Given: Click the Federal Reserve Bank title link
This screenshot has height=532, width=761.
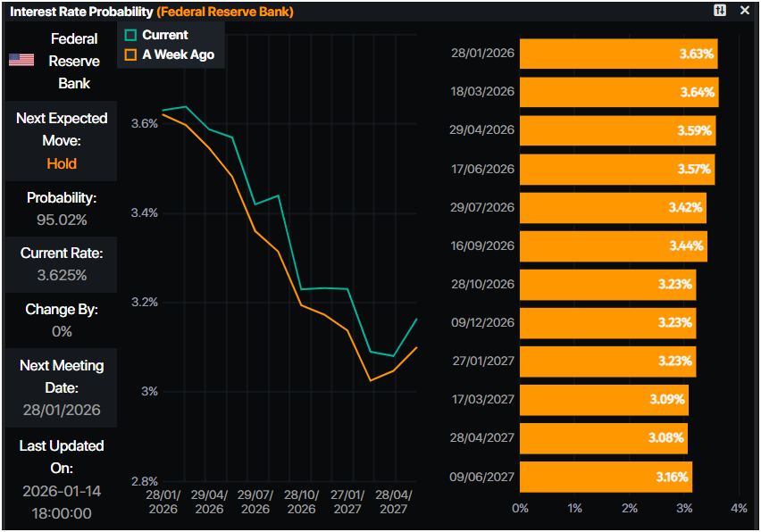Looking at the screenshot, I should 224,12.
